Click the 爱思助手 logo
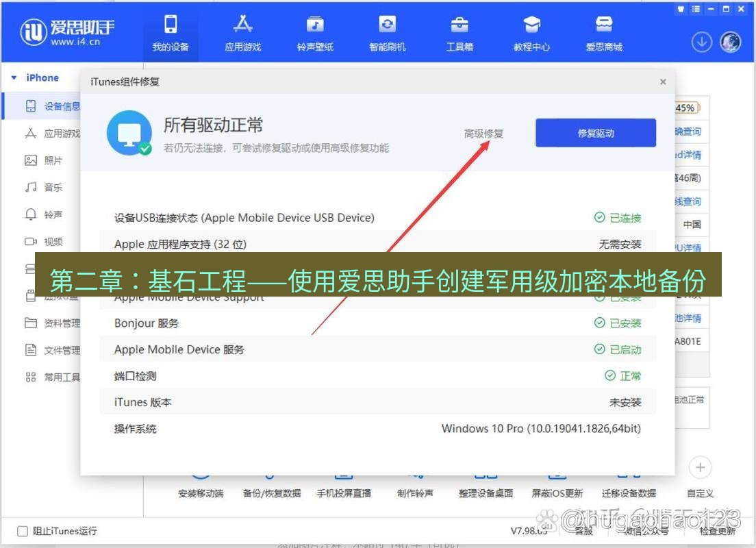This screenshot has height=548, width=756. pos(68,32)
